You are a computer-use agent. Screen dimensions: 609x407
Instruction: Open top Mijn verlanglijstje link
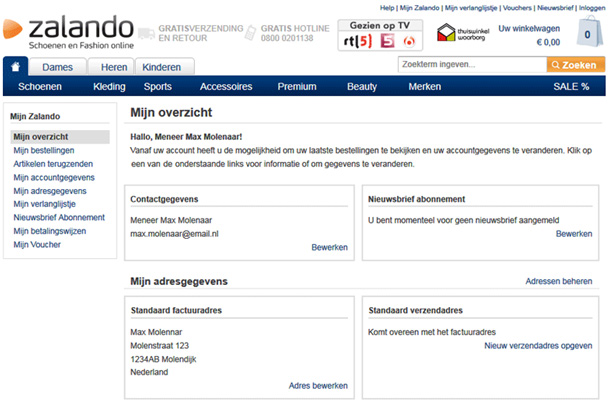click(471, 8)
